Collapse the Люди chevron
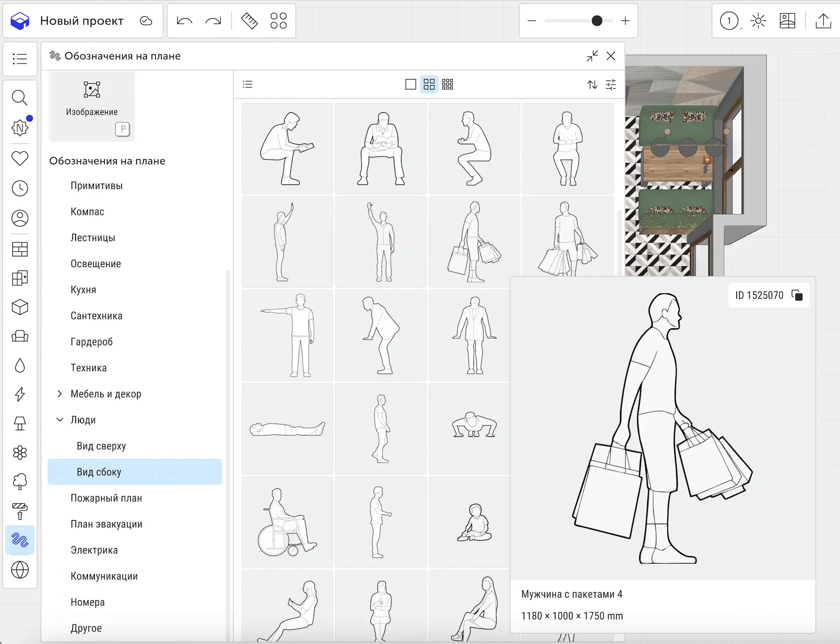The width and height of the screenshot is (840, 644). click(x=59, y=420)
